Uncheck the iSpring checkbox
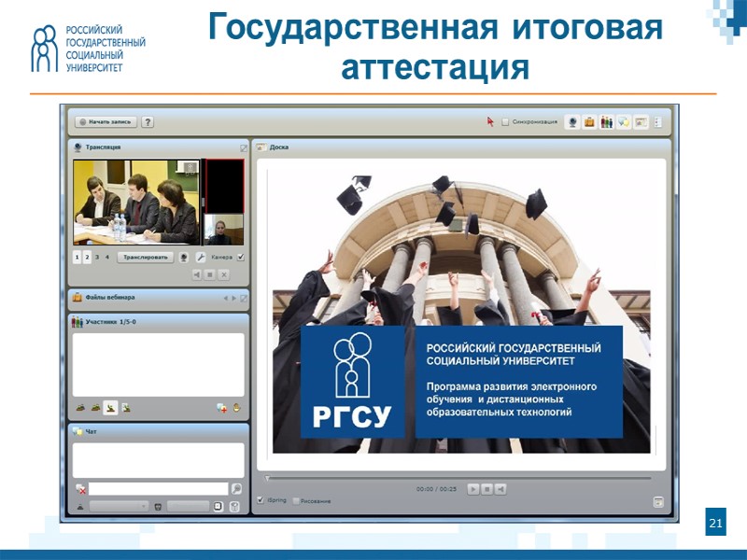The width and height of the screenshot is (747, 560). pyautogui.click(x=261, y=500)
